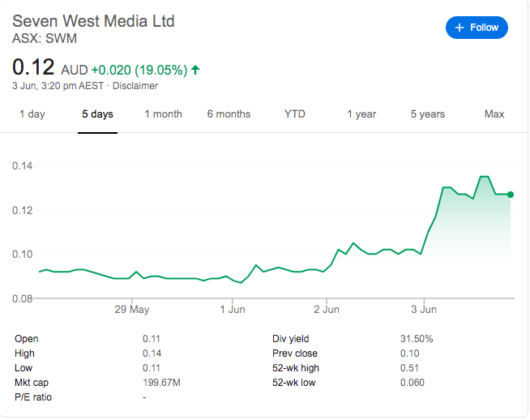Image resolution: width=530 pixels, height=420 pixels.
Task: Click the 1 Jun axis label
Action: click(x=233, y=309)
